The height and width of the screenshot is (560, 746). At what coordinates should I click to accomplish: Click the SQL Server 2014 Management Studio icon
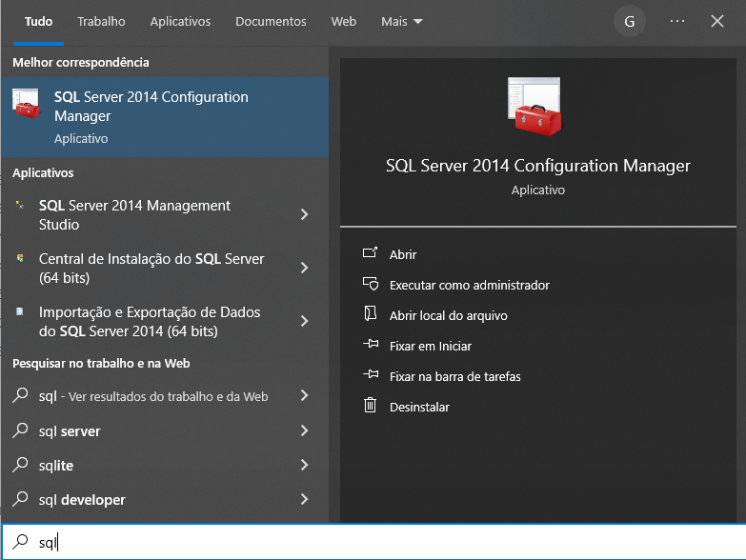click(x=20, y=205)
